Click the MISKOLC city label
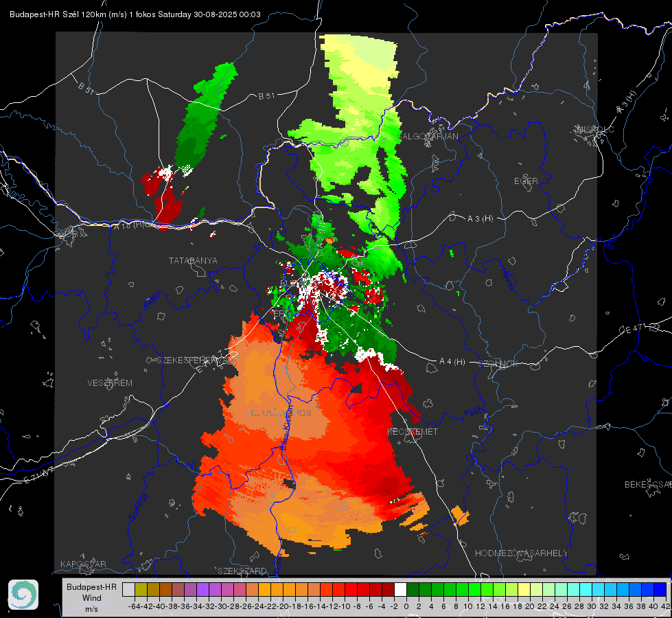The image size is (672, 618). [x=595, y=130]
